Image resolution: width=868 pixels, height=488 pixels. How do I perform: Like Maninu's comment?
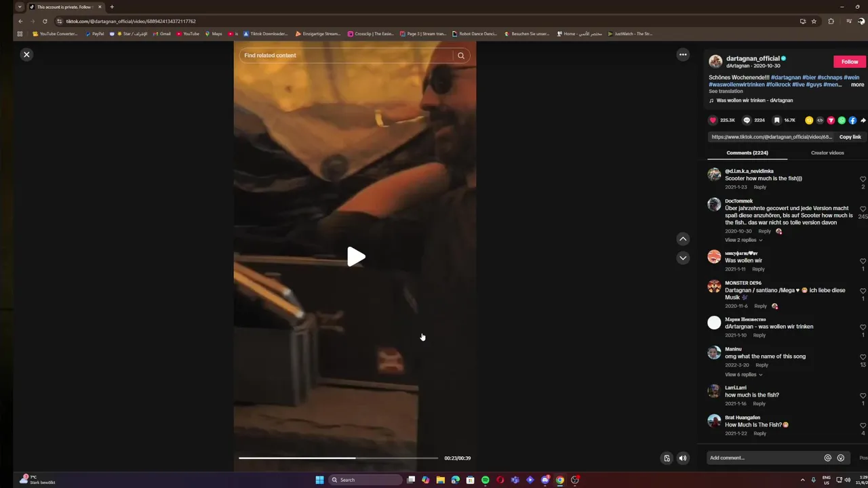click(863, 357)
